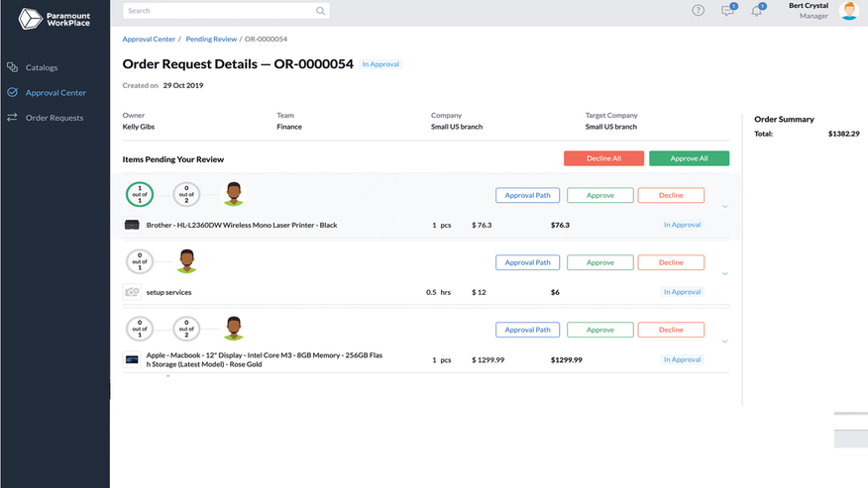Open the notifications bell icon

click(757, 11)
